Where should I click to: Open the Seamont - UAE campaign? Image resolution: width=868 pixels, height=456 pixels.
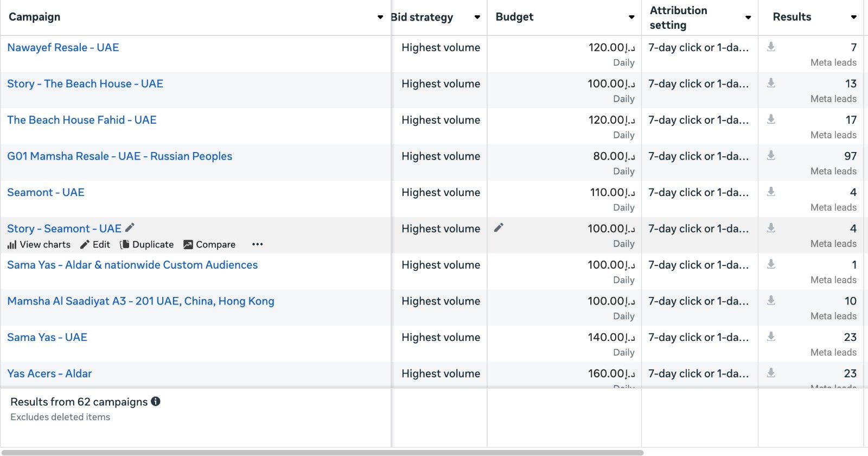(46, 192)
